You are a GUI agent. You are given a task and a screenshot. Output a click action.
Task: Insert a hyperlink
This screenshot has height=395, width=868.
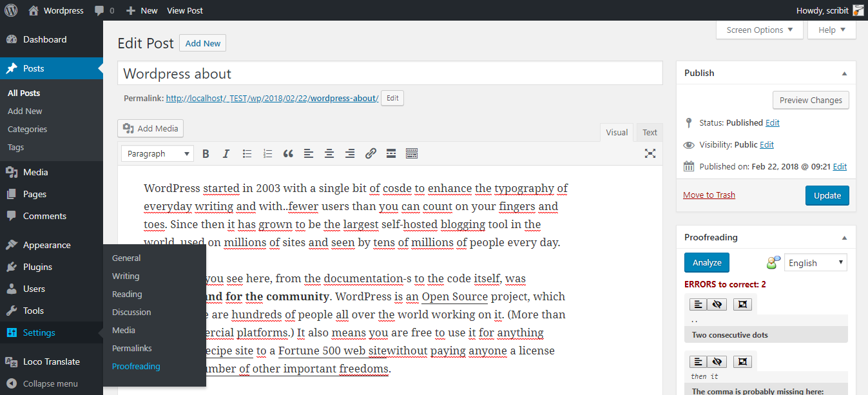371,153
